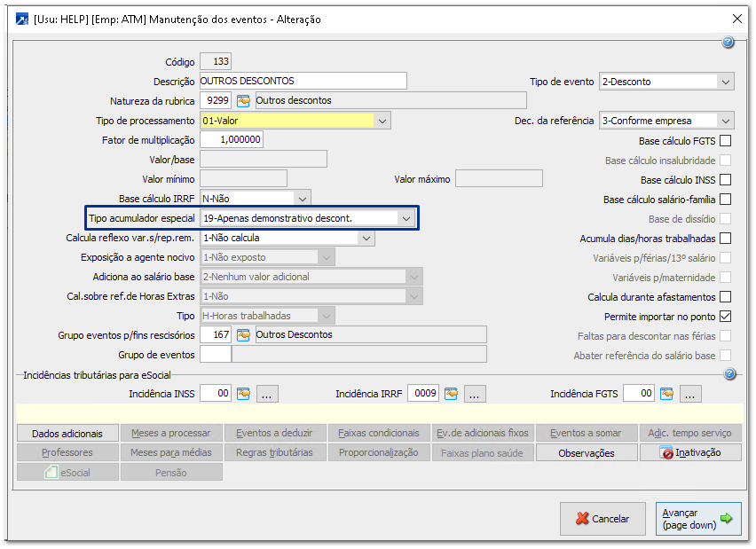Open lookup for Grupo eventos p/fins rescisórios
The image size is (756, 549).
point(243,335)
